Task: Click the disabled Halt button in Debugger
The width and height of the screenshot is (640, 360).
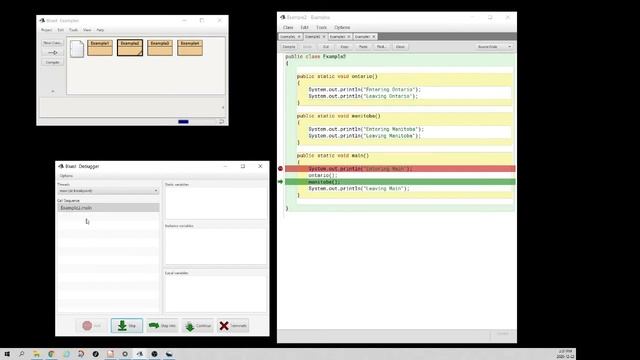Action: 92,326
